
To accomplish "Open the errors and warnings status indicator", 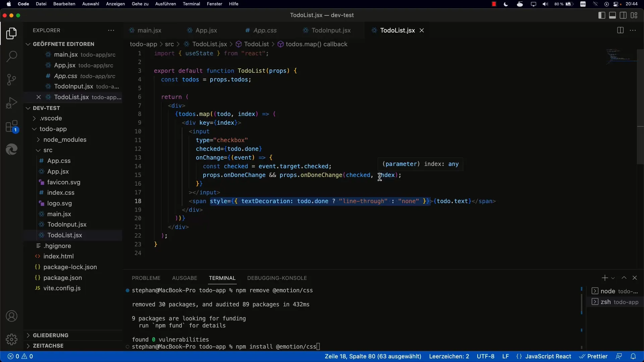I will [20, 356].
